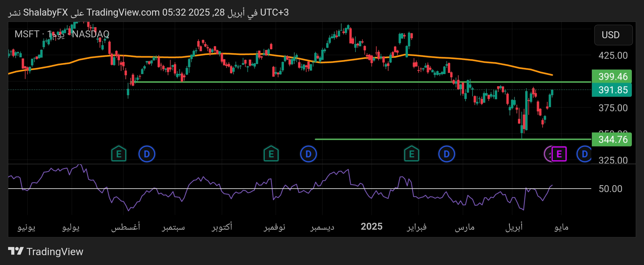The height and width of the screenshot is (265, 644).
Task: Click the مارس month label
Action: [x=464, y=227]
